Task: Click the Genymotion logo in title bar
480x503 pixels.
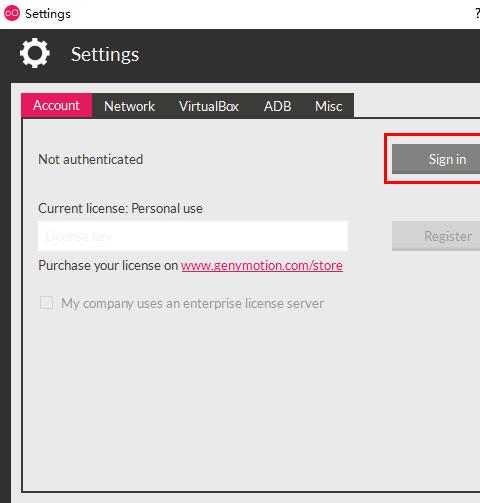Action: (x=12, y=13)
